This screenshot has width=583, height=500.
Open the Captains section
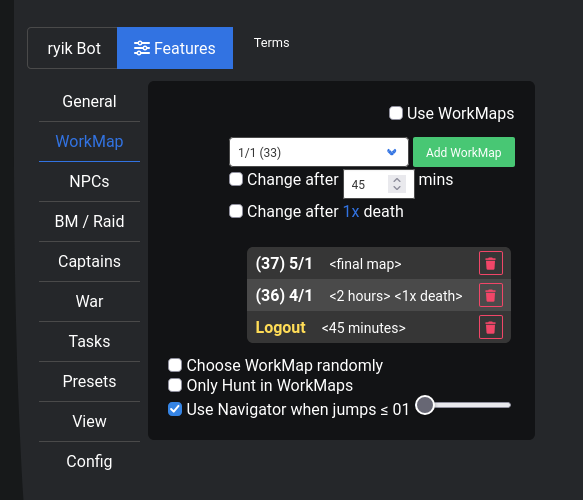[89, 261]
